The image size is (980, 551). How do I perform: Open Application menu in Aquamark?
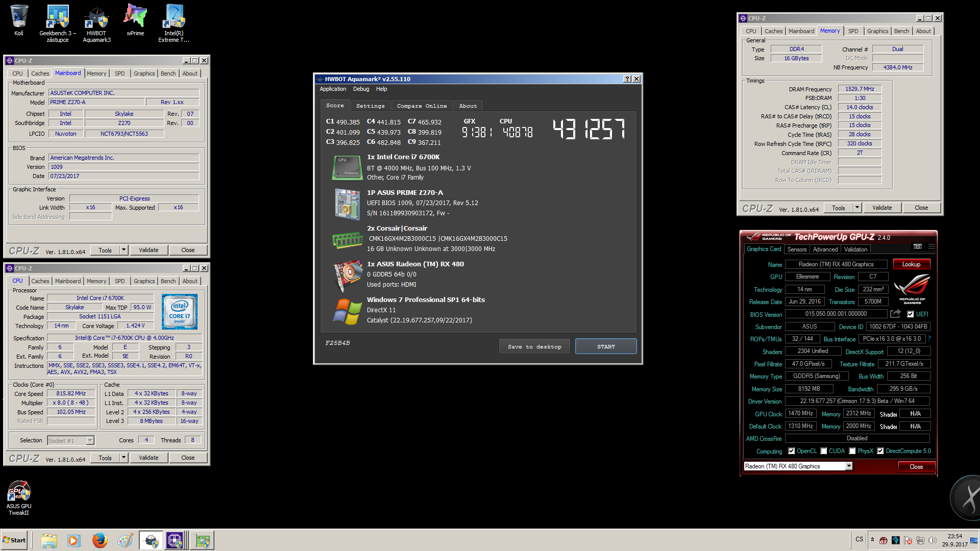click(x=333, y=89)
